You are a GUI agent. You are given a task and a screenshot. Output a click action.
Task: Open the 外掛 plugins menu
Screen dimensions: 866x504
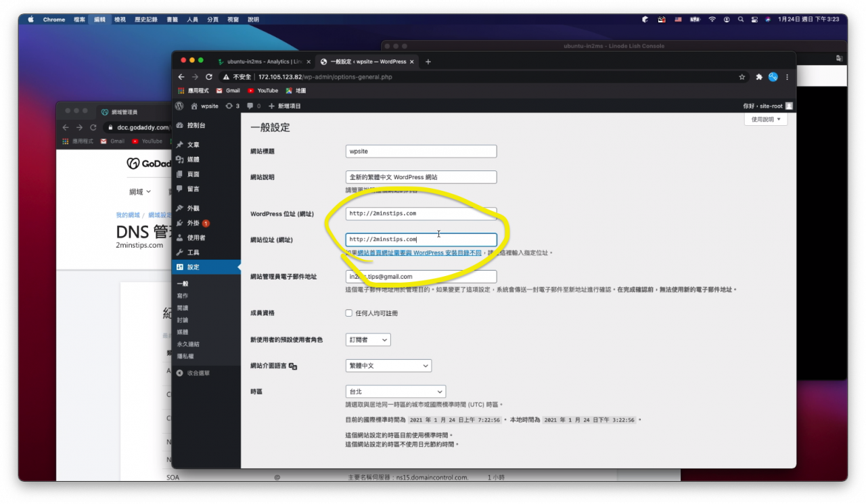point(206,223)
